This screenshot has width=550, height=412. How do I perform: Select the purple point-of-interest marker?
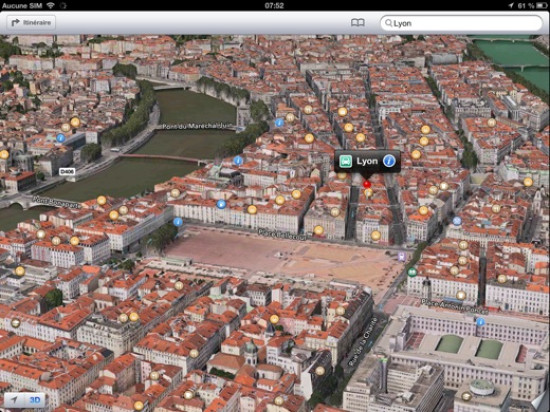[x=402, y=257]
